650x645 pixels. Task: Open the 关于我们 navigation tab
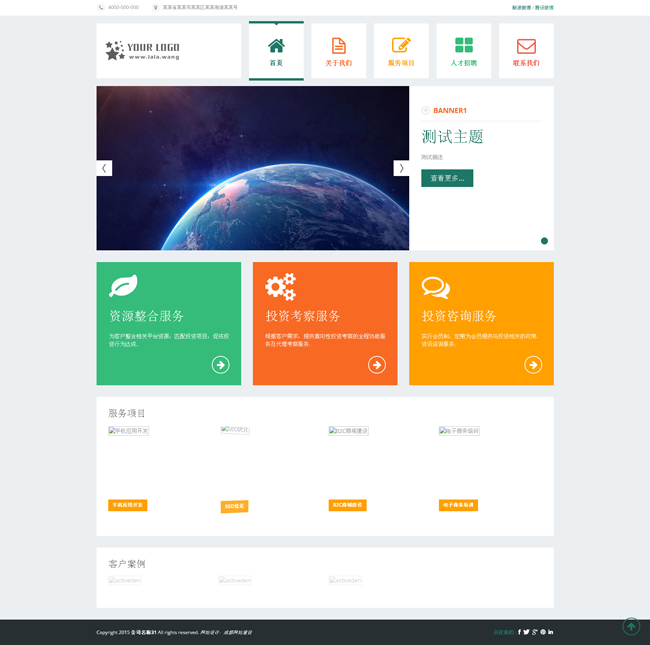pyautogui.click(x=339, y=51)
